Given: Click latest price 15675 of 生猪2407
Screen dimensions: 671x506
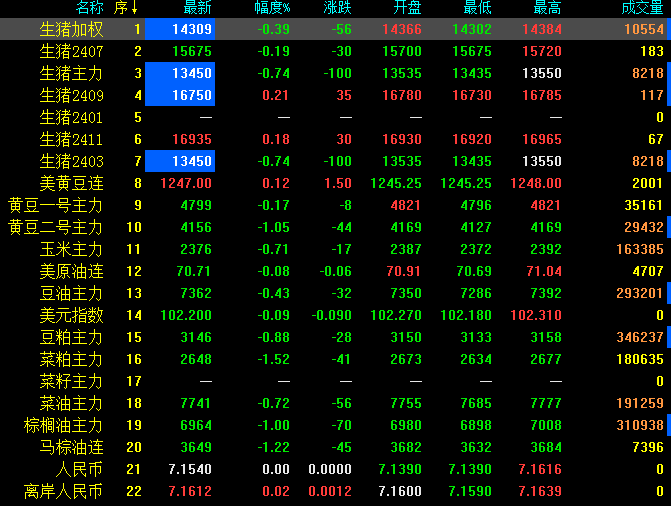Looking at the screenshot, I should click(x=192, y=51).
